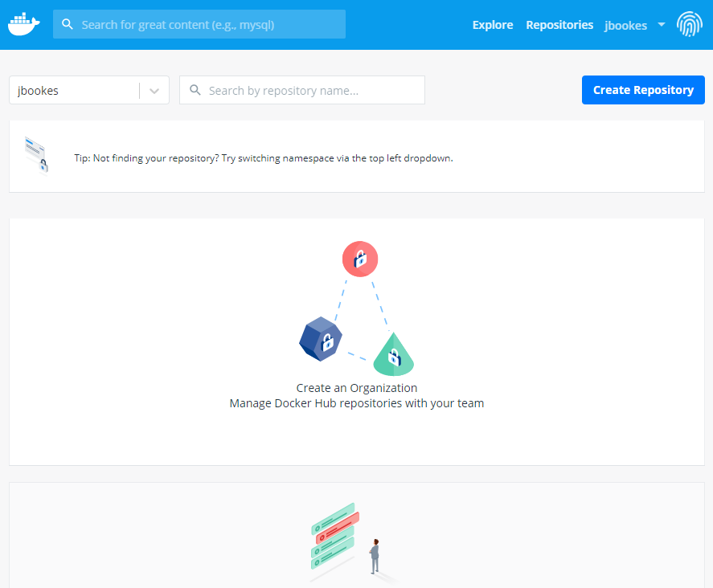Click the blue hexagon lock icon
This screenshot has width=713, height=588.
tap(321, 339)
